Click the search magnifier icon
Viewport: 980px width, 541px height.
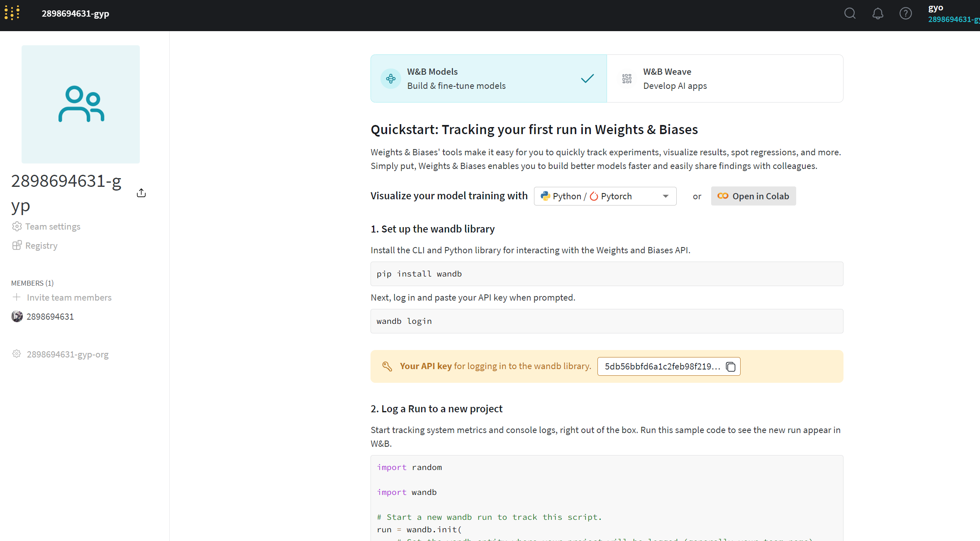coord(850,13)
